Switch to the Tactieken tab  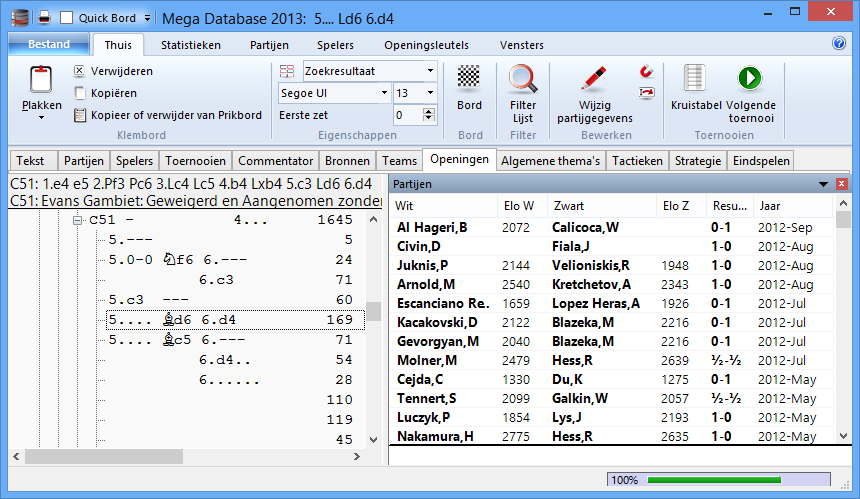click(637, 161)
